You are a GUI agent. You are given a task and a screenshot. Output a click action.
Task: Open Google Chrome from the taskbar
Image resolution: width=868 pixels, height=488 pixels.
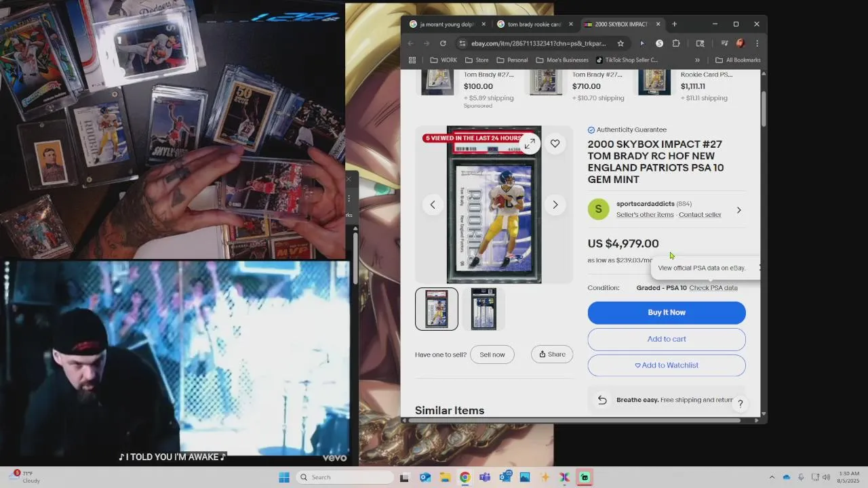(465, 477)
